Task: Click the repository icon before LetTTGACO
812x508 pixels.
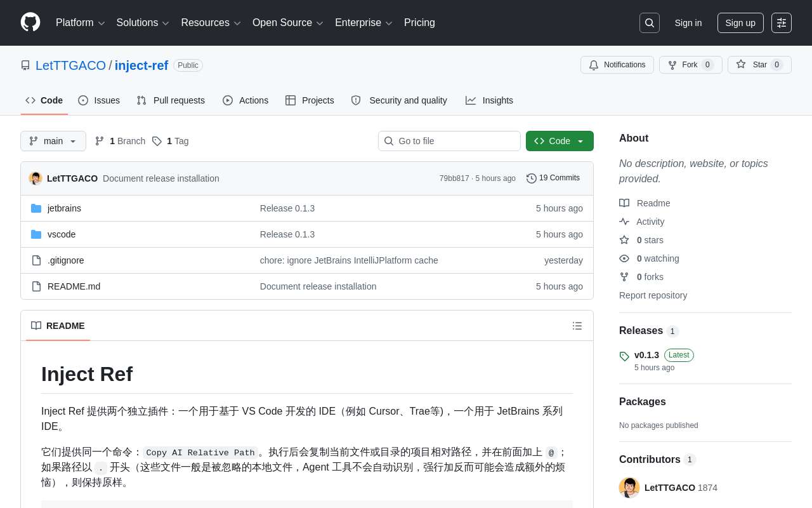Action: 25,65
